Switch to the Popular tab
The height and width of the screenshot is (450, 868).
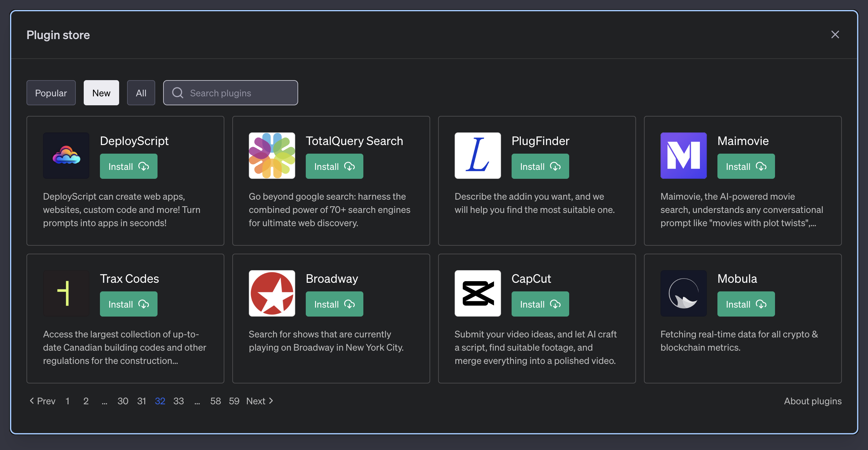pos(51,93)
